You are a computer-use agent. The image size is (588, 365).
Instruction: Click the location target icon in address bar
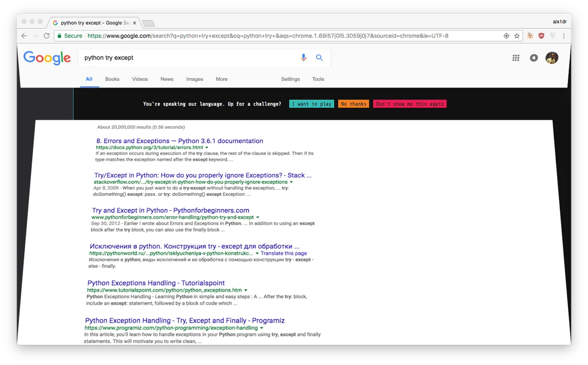pyautogui.click(x=507, y=36)
